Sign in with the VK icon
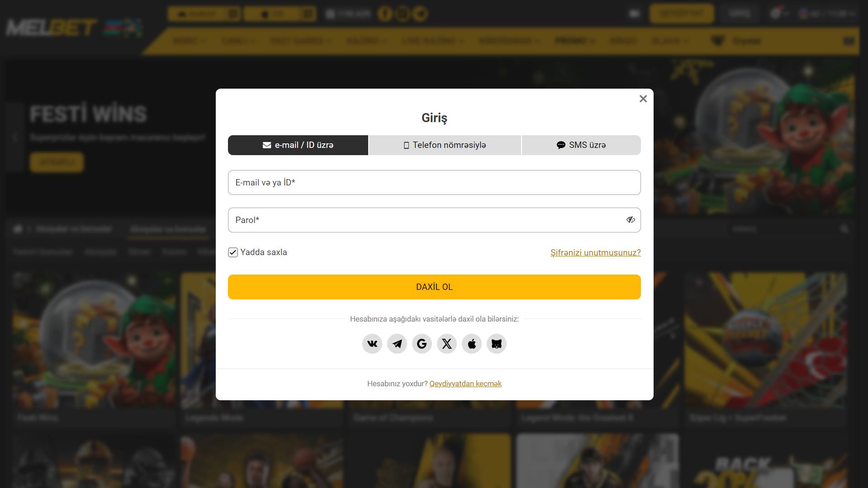Viewport: 868px width, 488px height. [x=372, y=344]
